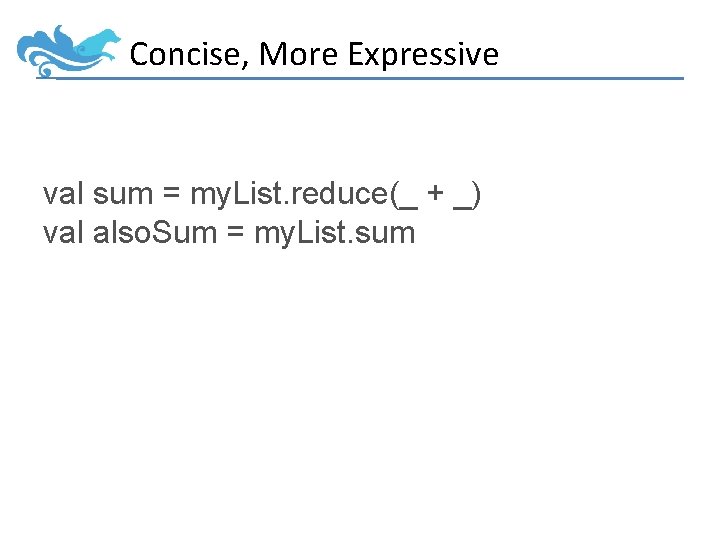Select the "sum" variable name before reduce
Viewport: 720px width, 540px height.
123,195
